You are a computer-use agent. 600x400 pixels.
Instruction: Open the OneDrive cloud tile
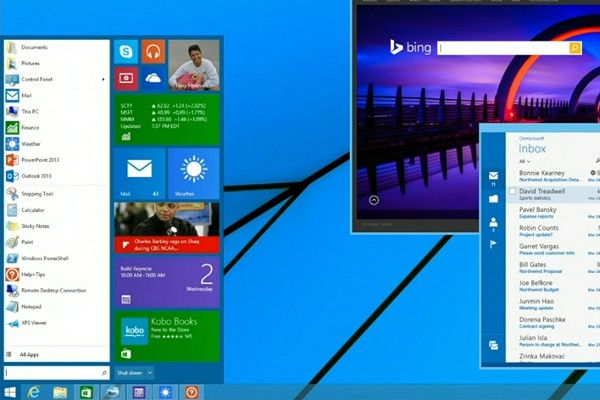click(x=153, y=78)
